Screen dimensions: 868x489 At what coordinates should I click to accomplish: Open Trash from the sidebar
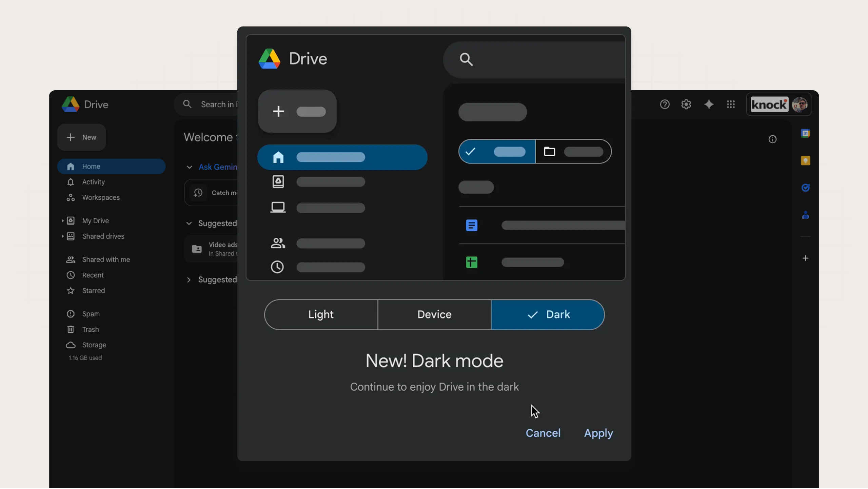[90, 329]
